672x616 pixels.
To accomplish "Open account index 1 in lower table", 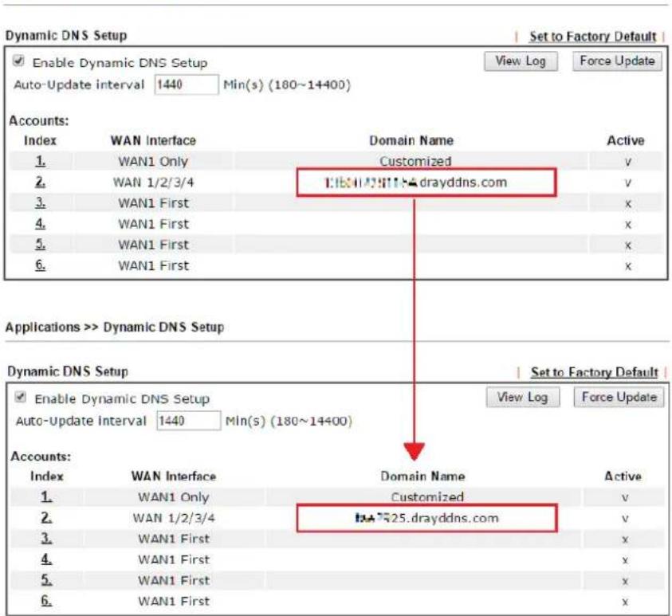I will click(46, 497).
